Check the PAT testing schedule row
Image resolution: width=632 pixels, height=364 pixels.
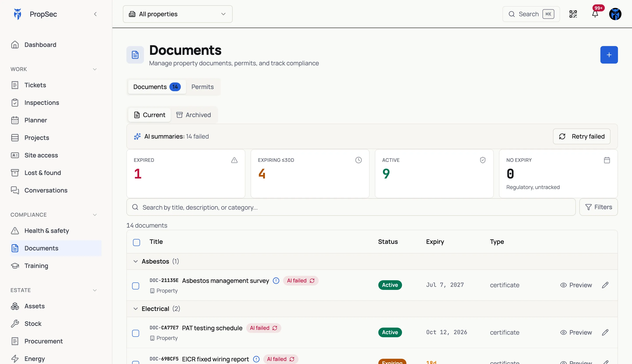136,333
